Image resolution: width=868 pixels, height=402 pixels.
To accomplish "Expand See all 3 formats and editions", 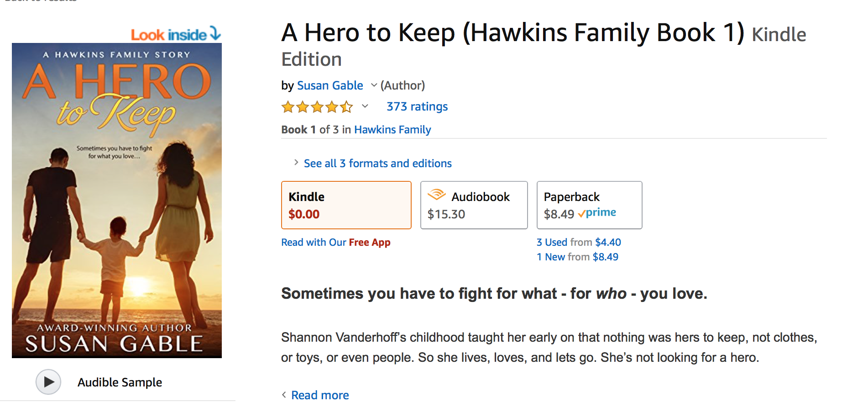I will pyautogui.click(x=377, y=164).
